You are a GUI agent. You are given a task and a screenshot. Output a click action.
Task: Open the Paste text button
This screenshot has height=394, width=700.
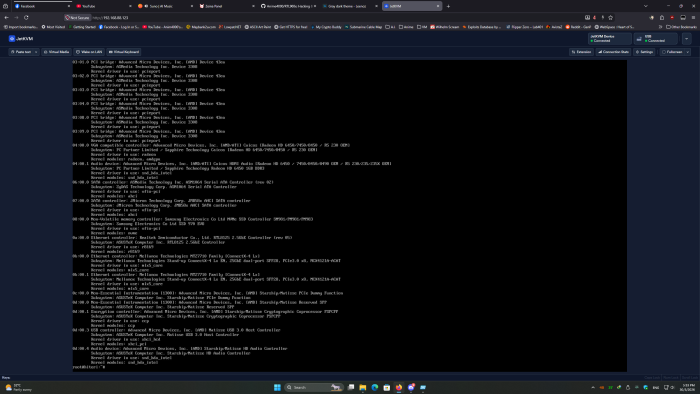pos(21,52)
